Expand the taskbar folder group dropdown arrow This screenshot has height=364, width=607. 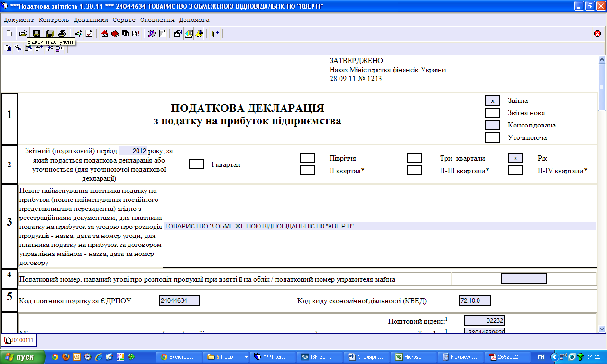[246, 357]
